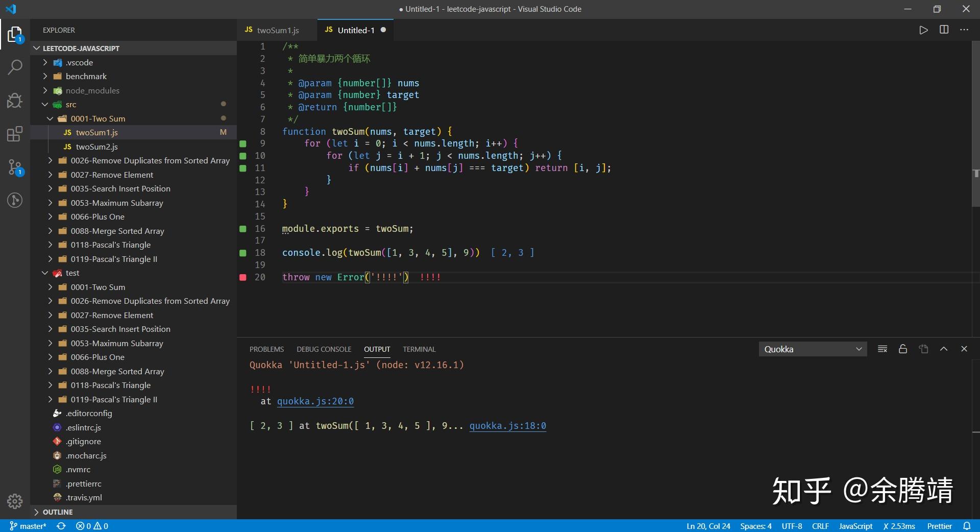Open the Manage gear menu

click(15, 502)
